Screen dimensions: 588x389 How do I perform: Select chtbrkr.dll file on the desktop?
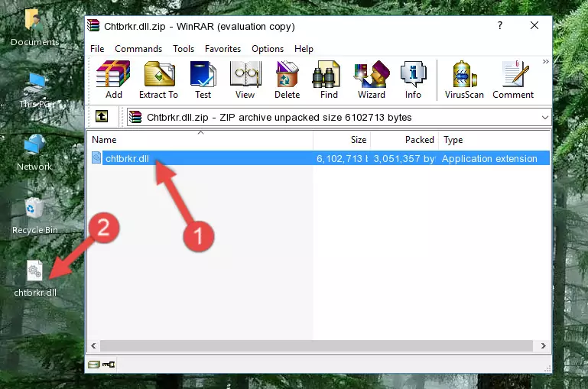[35, 278]
